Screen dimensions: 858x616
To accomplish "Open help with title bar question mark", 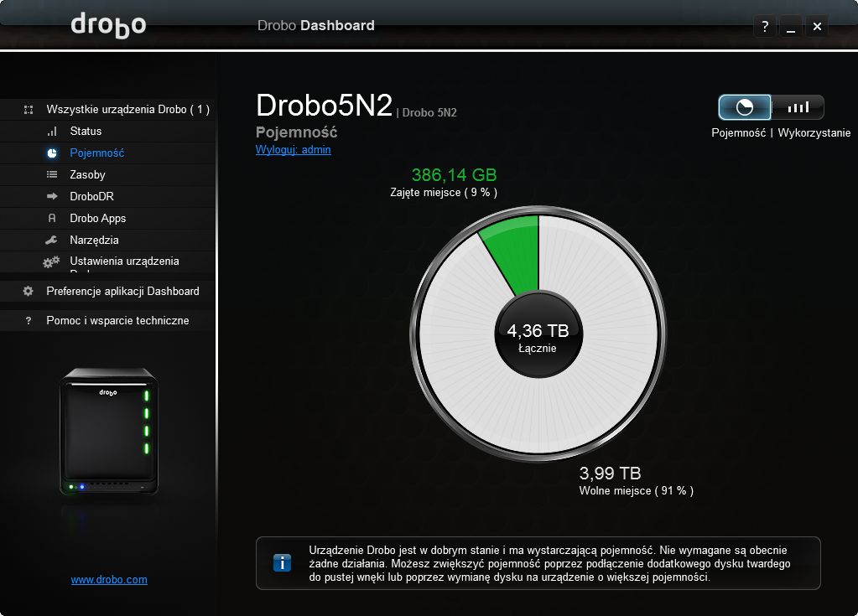I will 765,26.
